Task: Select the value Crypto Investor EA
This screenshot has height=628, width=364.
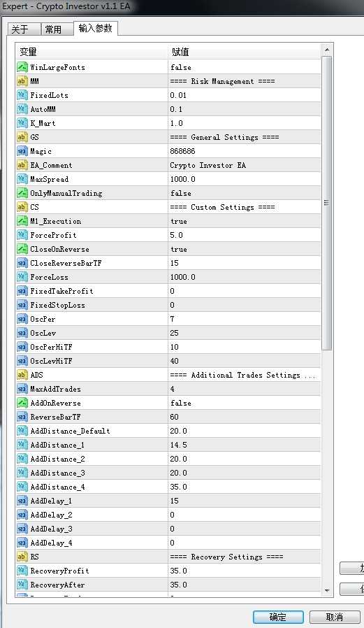Action: tap(208, 166)
